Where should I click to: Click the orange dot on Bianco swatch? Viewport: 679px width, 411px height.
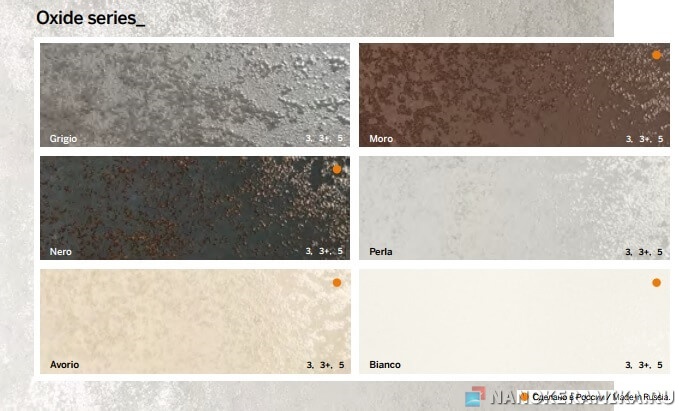656,283
